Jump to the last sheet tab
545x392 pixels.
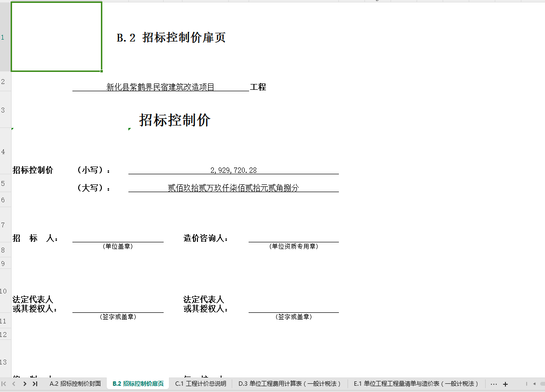tap(35, 384)
